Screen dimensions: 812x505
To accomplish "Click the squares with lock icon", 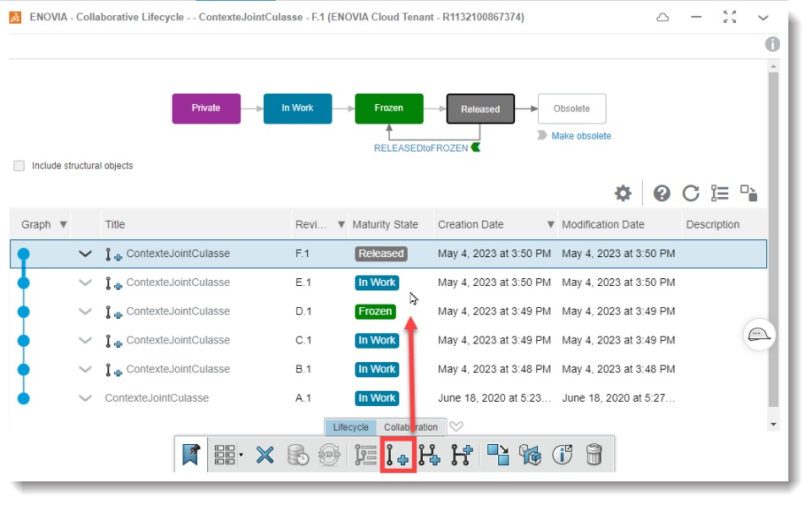I will point(749,193).
